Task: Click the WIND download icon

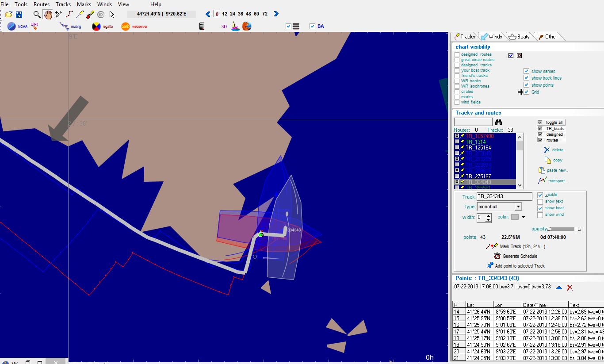Action: point(34,26)
